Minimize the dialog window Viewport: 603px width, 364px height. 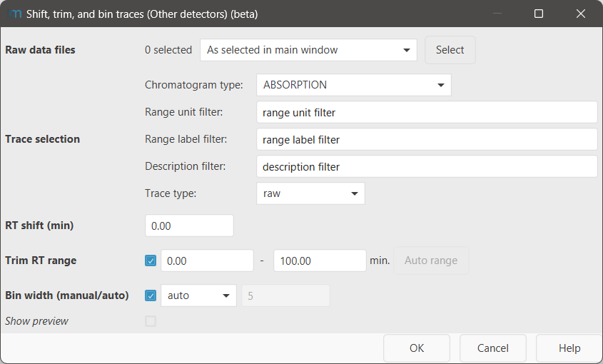tap(497, 14)
